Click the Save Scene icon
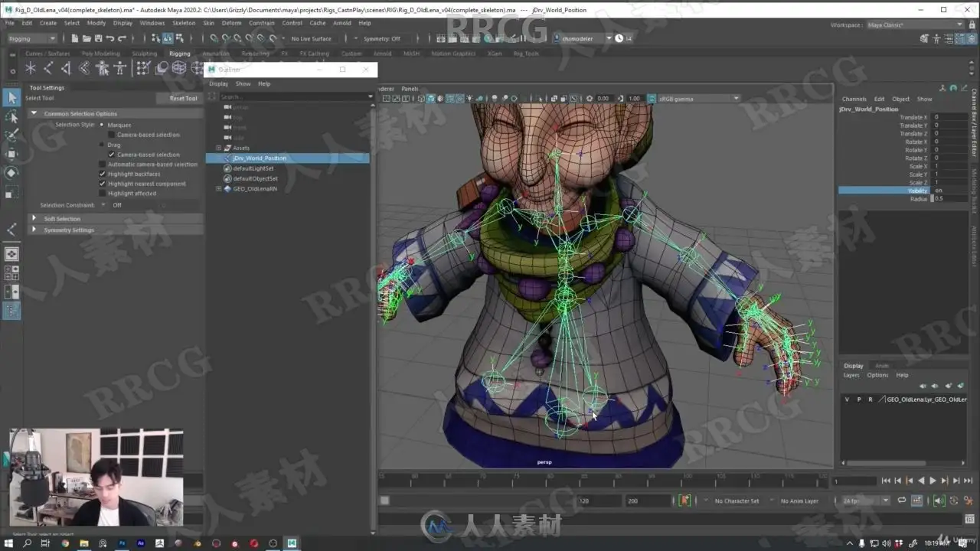 click(99, 38)
